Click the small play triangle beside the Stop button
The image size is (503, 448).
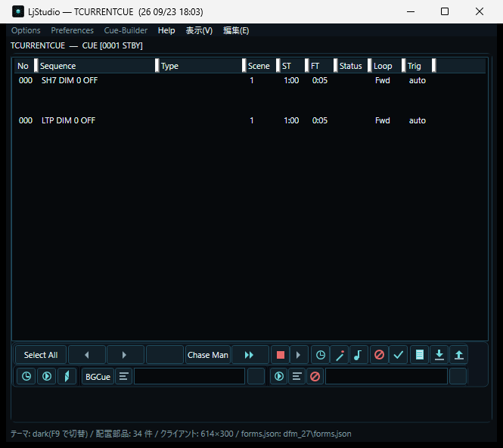tap(299, 355)
